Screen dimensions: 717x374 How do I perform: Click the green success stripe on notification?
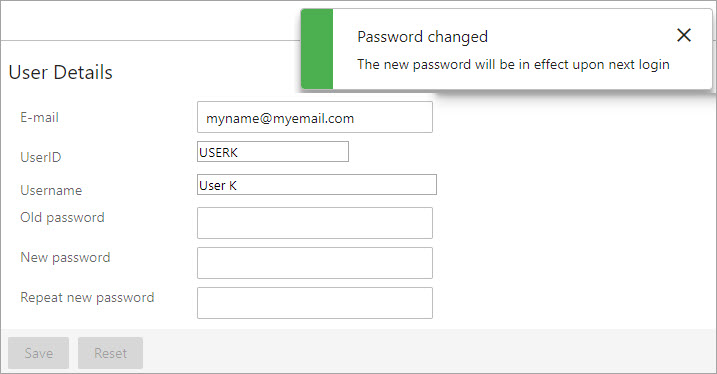pos(317,49)
